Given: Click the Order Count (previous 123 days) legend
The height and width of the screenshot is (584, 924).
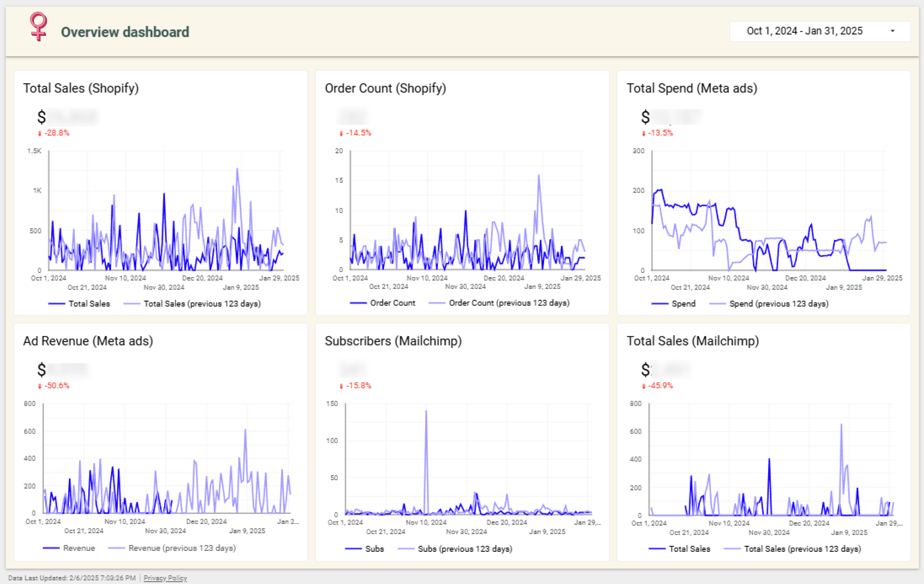Looking at the screenshot, I should tap(509, 303).
